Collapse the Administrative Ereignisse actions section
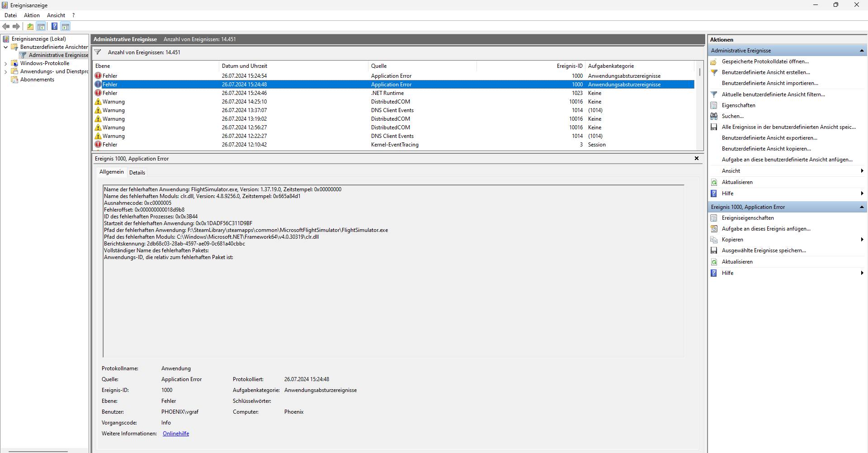The image size is (868, 453). pyautogui.click(x=862, y=51)
